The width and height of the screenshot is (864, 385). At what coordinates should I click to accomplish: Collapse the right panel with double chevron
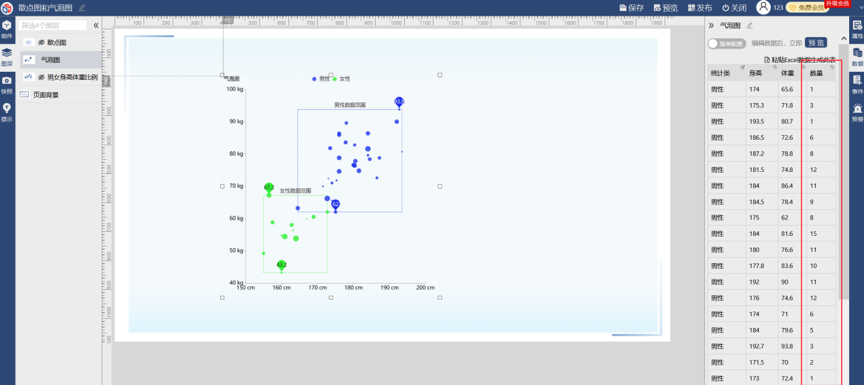(x=711, y=25)
